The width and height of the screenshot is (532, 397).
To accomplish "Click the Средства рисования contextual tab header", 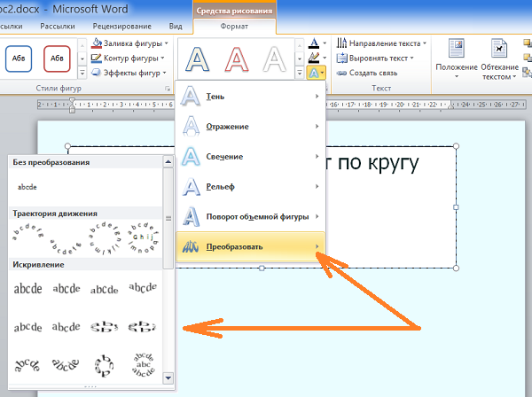I will tap(234, 11).
